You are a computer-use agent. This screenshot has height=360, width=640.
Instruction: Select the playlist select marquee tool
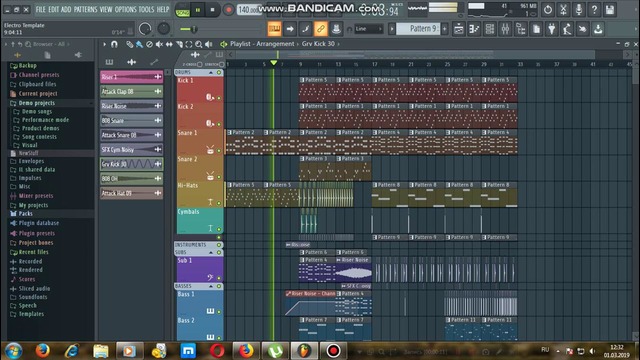coord(189,44)
